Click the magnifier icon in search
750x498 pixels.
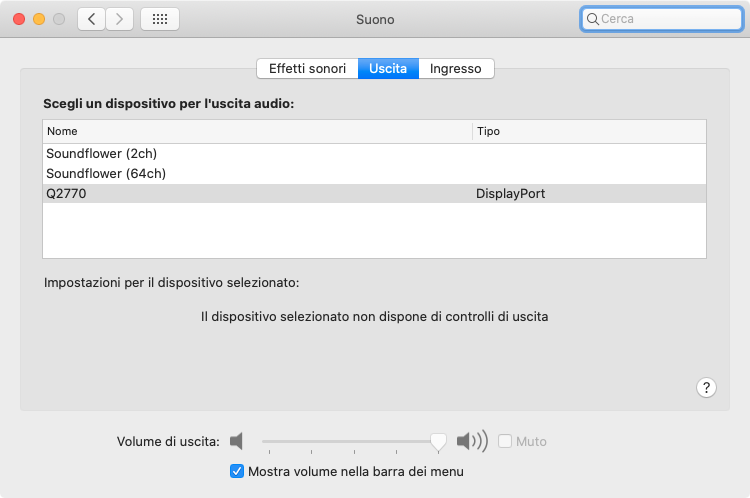(592, 19)
